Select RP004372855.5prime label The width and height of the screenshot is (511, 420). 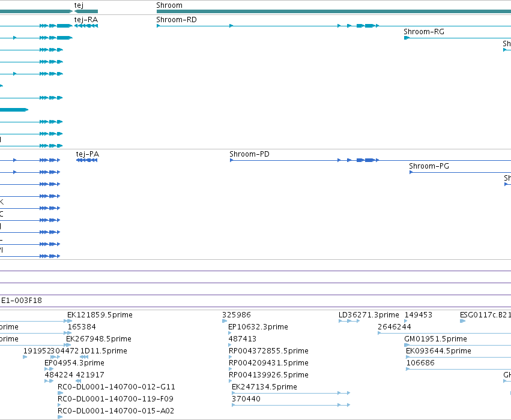point(268,351)
